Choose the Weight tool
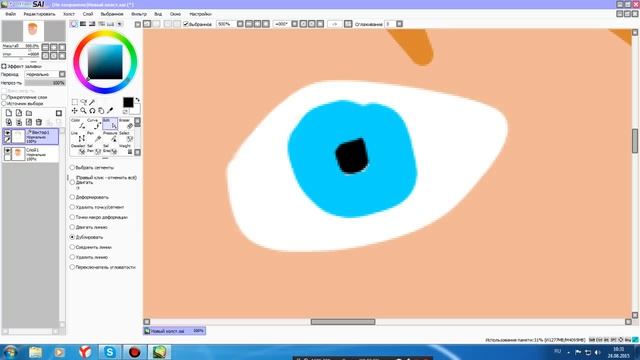This screenshot has width=640, height=360. click(x=126, y=149)
